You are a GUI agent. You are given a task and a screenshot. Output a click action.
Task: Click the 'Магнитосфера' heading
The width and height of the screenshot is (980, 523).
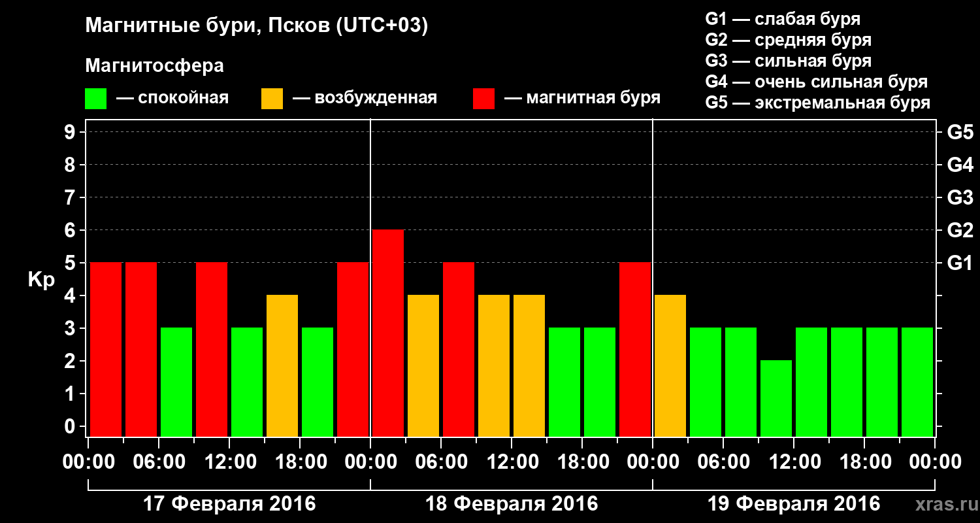point(154,66)
